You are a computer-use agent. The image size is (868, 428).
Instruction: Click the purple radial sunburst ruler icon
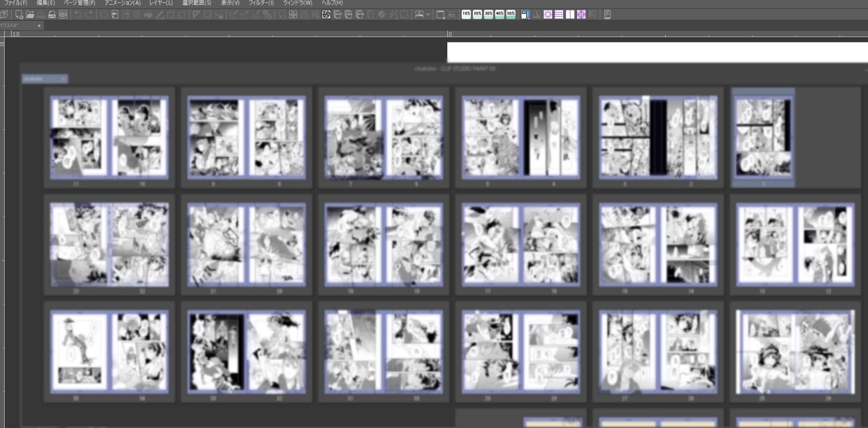point(548,14)
